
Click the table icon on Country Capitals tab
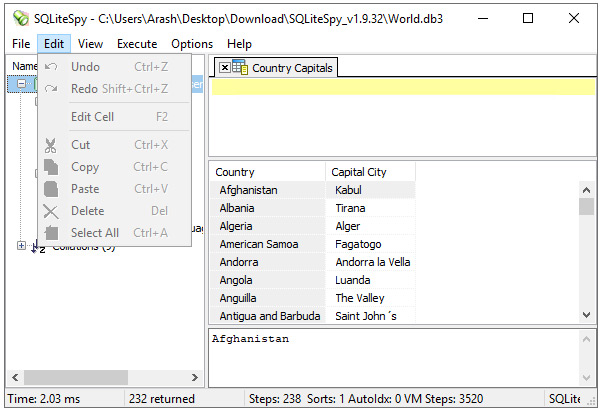(x=240, y=67)
